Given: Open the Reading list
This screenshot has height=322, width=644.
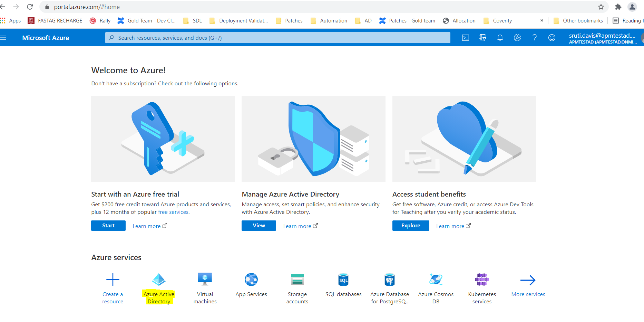Looking at the screenshot, I should 628,21.
